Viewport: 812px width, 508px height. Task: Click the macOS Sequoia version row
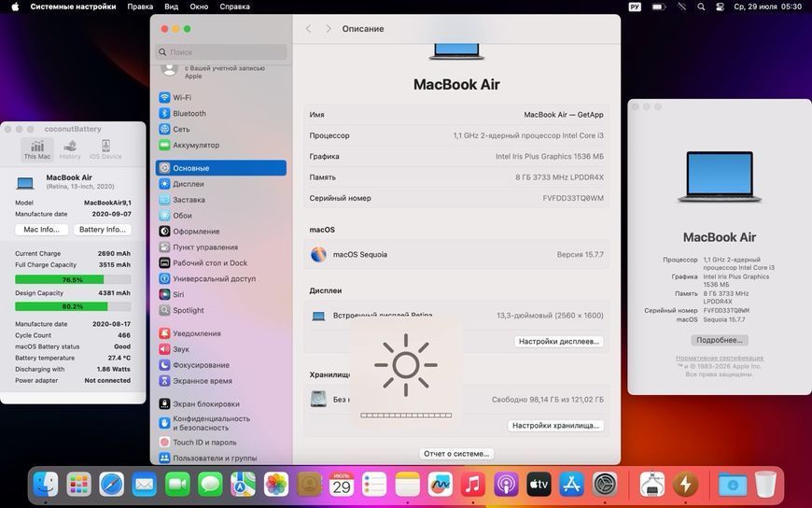(x=456, y=255)
